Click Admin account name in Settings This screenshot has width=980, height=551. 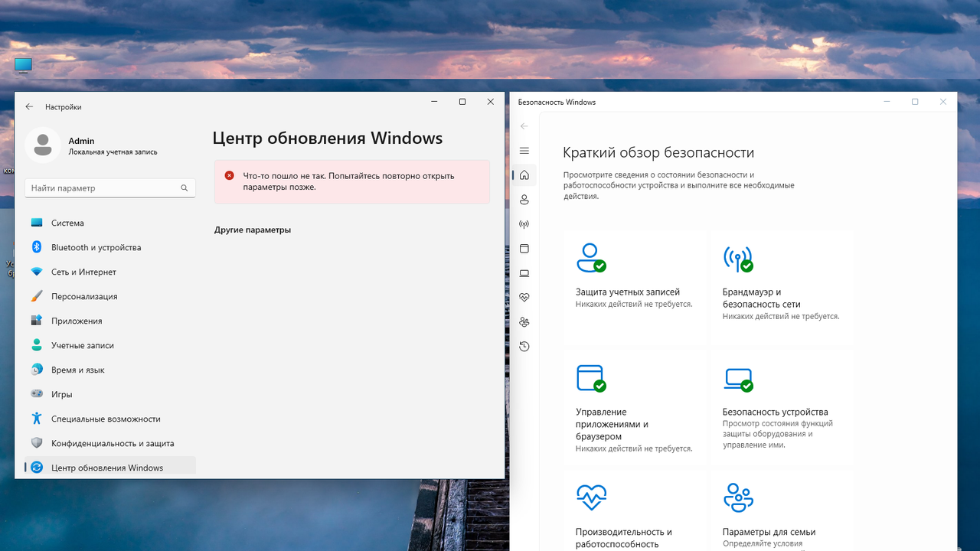81,141
